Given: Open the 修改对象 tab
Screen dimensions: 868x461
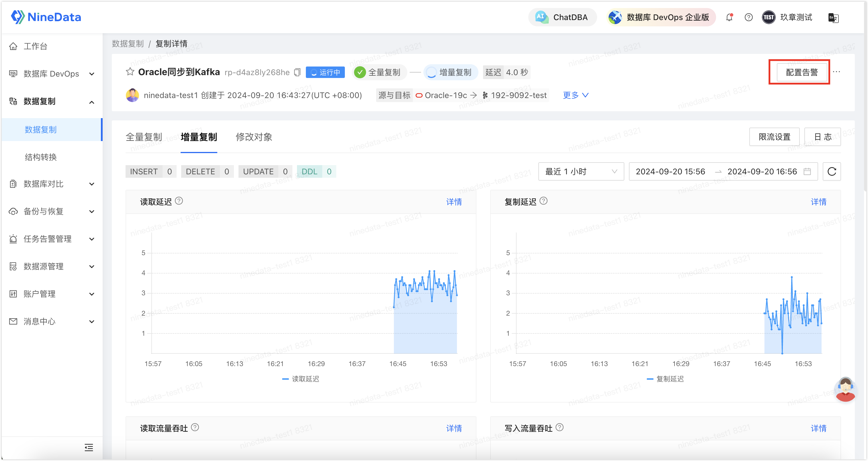Looking at the screenshot, I should pos(254,137).
